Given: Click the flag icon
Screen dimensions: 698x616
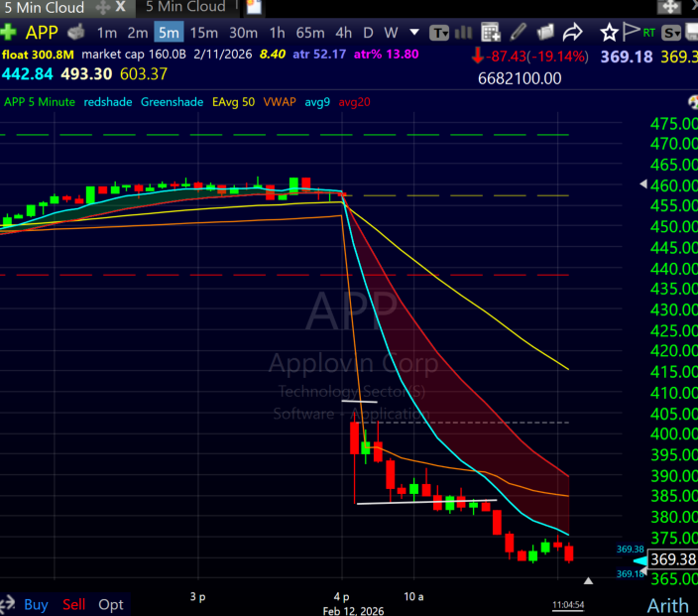Looking at the screenshot, I should (630, 32).
